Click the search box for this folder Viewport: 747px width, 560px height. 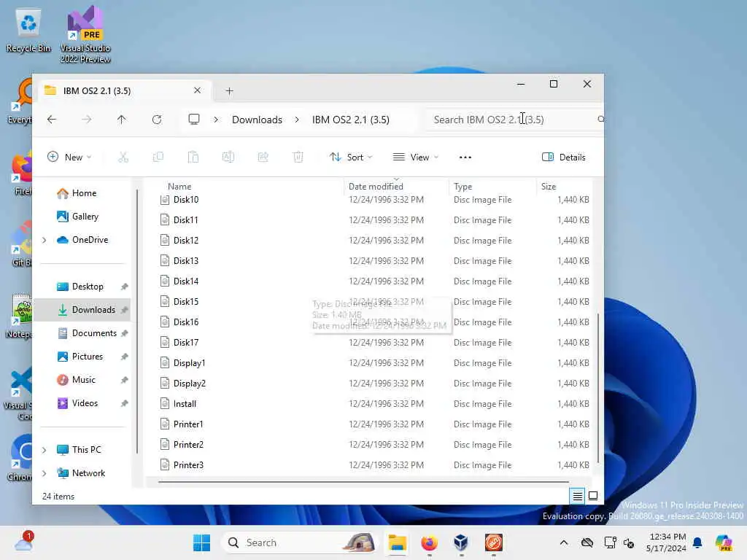[x=514, y=120]
